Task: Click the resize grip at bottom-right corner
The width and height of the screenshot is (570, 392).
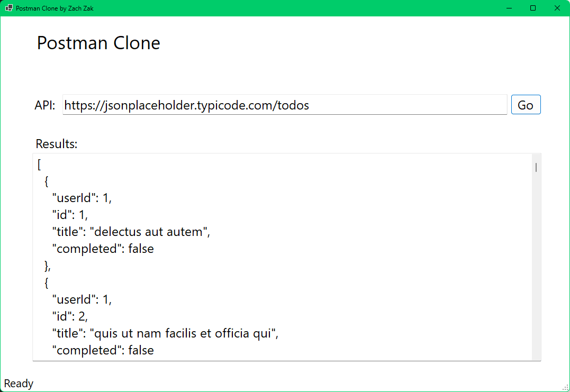Action: click(566, 388)
